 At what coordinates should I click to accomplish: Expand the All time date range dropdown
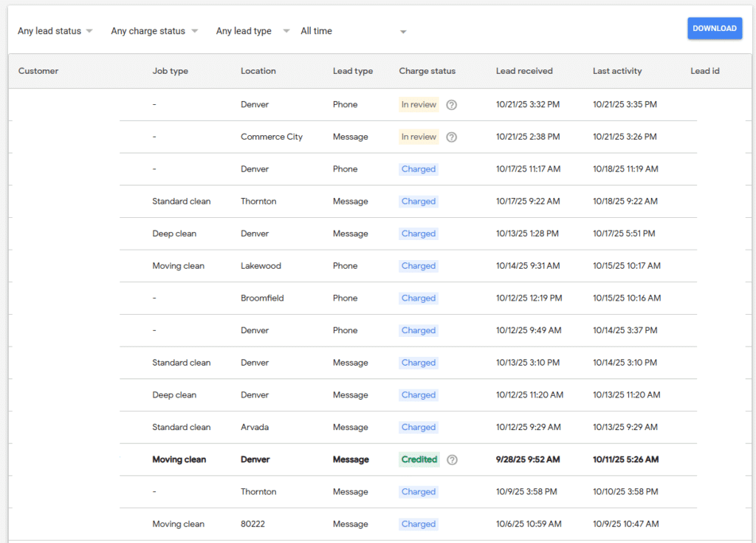[353, 31]
